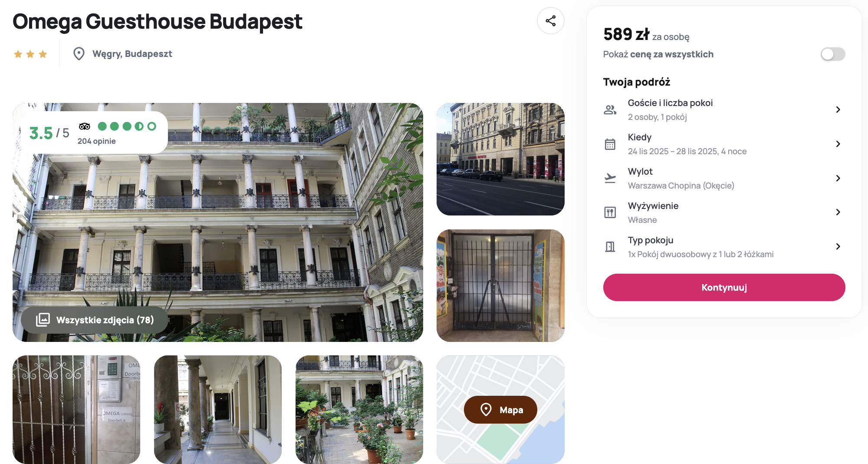The width and height of the screenshot is (868, 464).
Task: Open Wyżywienie meal options row
Action: pos(724,212)
